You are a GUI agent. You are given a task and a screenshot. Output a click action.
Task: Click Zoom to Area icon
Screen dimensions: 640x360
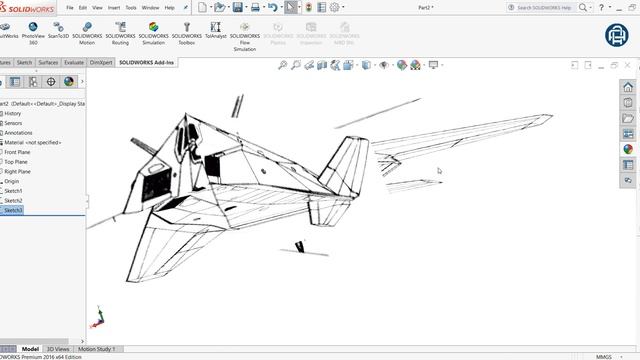pyautogui.click(x=296, y=65)
